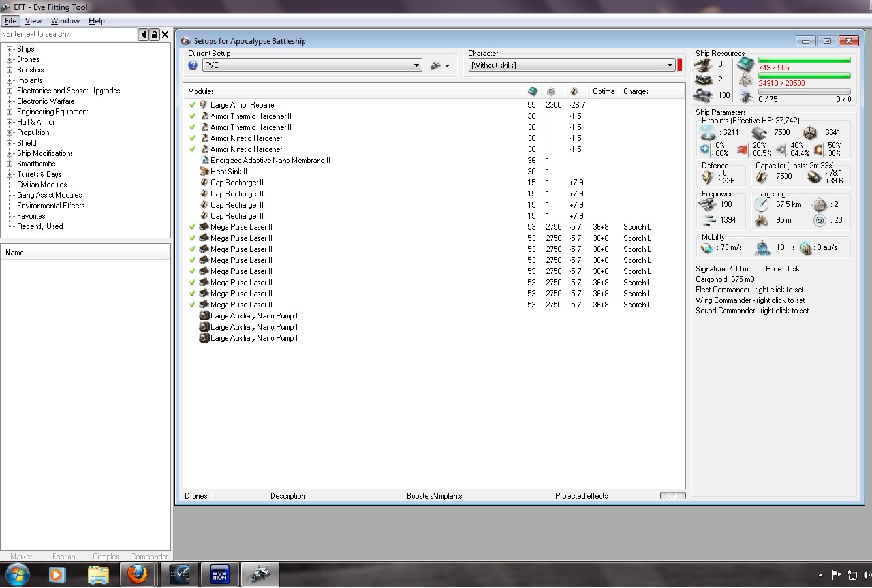872x588 pixels.
Task: Expand the Electronic Warfare tree node
Action: pyautogui.click(x=10, y=101)
